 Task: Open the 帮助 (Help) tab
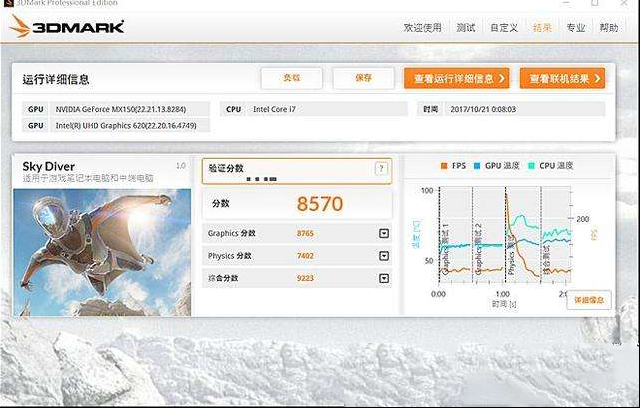point(609,28)
